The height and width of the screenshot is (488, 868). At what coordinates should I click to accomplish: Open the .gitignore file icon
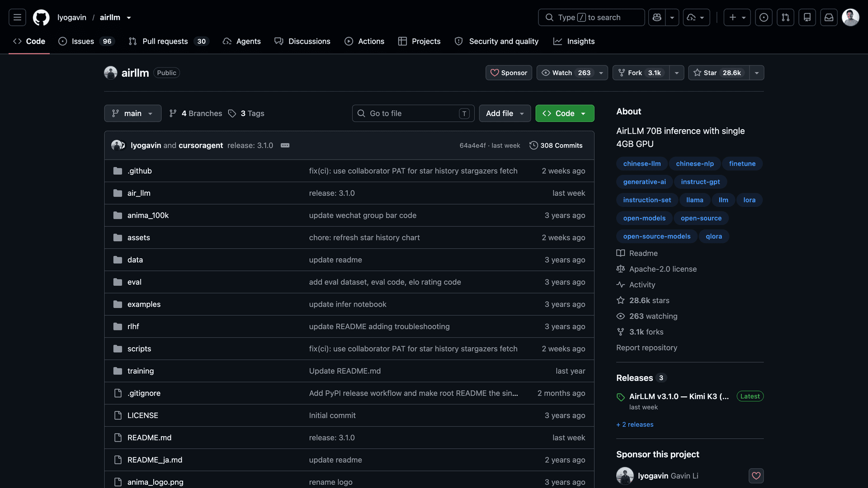pos(118,393)
